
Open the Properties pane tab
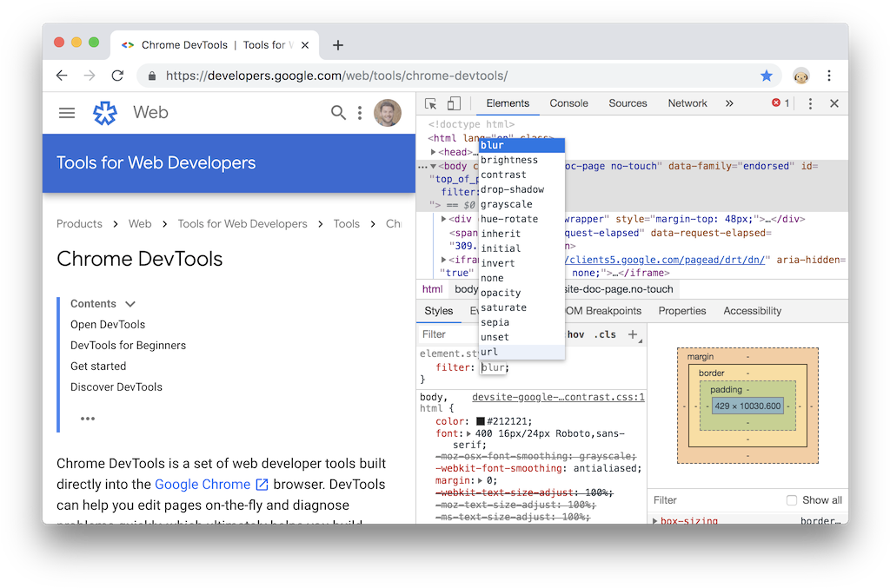[x=682, y=311]
